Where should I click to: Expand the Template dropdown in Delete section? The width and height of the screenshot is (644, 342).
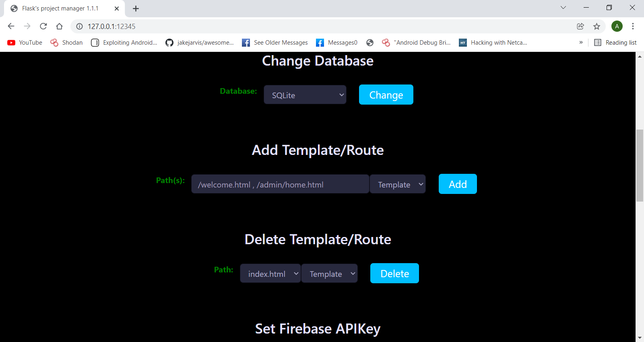[x=329, y=274]
